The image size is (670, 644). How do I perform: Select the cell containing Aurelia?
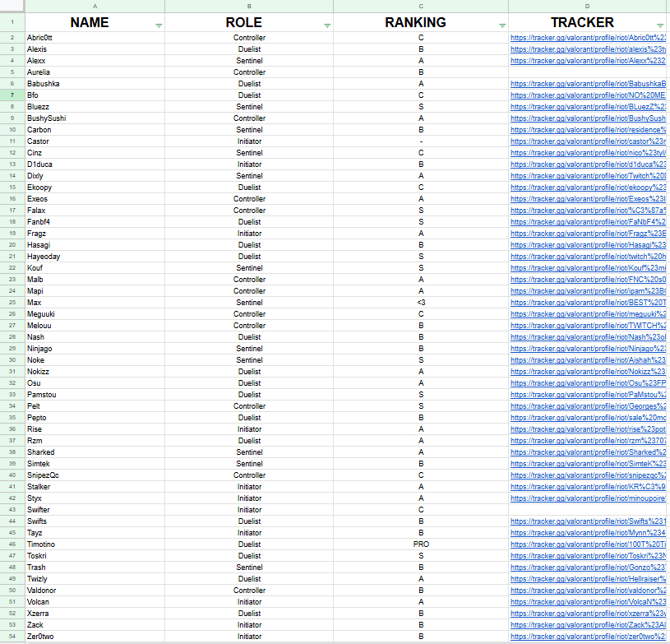(95, 72)
